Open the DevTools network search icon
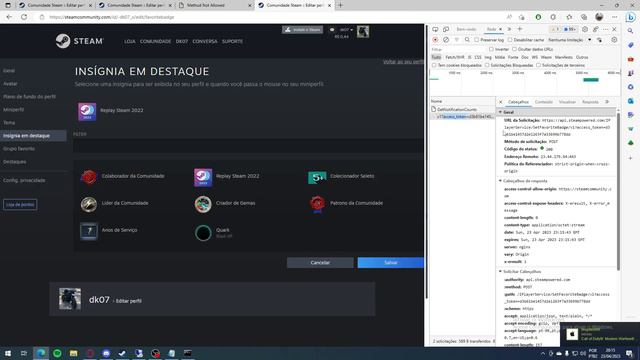This screenshot has height=360, width=640. [x=467, y=40]
